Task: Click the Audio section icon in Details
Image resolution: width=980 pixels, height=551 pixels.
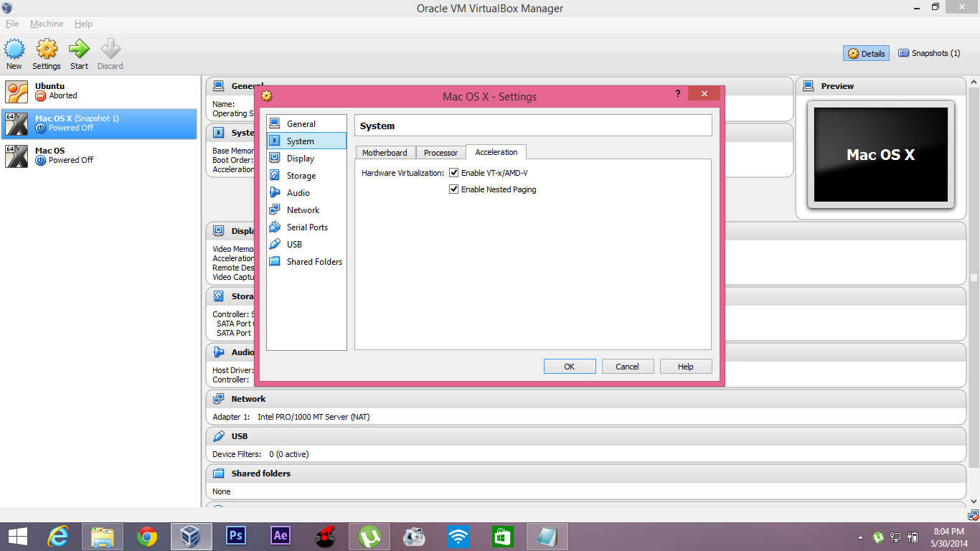Action: pos(219,352)
